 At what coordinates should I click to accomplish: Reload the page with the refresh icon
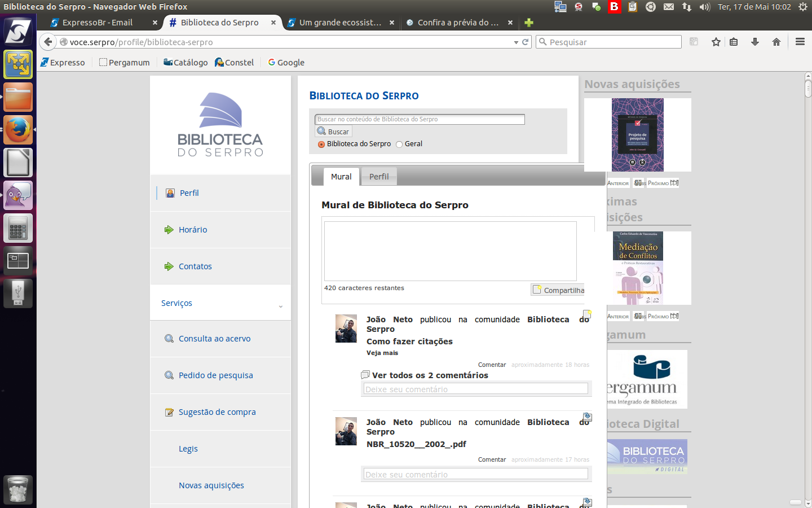(526, 42)
